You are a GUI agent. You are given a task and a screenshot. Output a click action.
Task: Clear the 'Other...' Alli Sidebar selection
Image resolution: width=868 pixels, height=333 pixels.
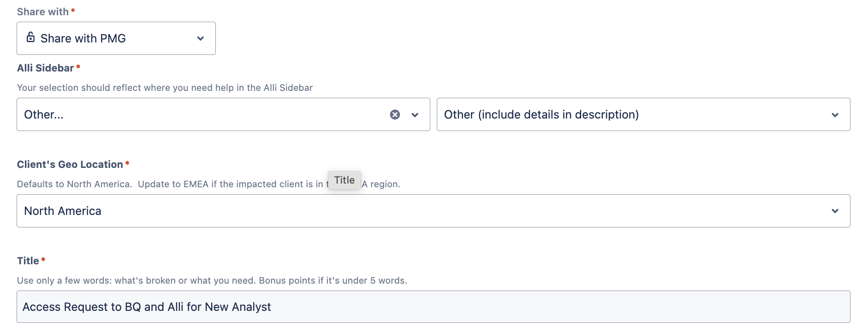(x=395, y=114)
